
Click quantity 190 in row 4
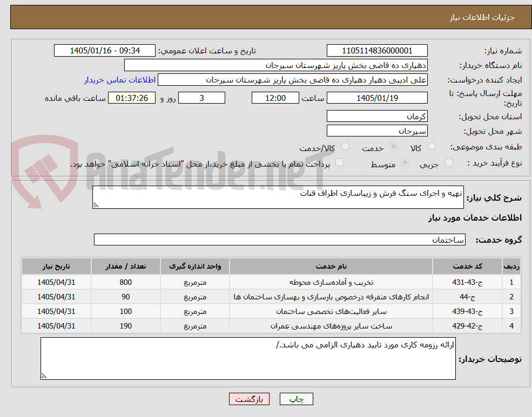[125, 326]
